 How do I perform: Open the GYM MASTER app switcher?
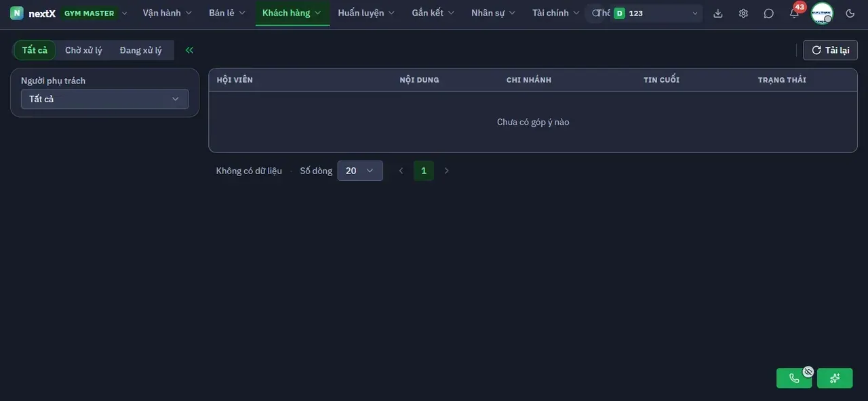(x=94, y=13)
